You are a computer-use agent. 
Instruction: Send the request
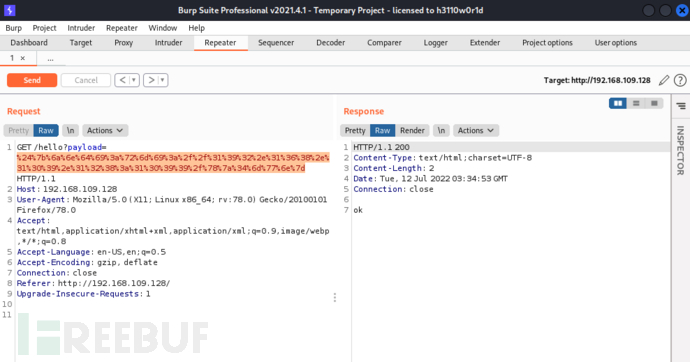click(x=32, y=80)
